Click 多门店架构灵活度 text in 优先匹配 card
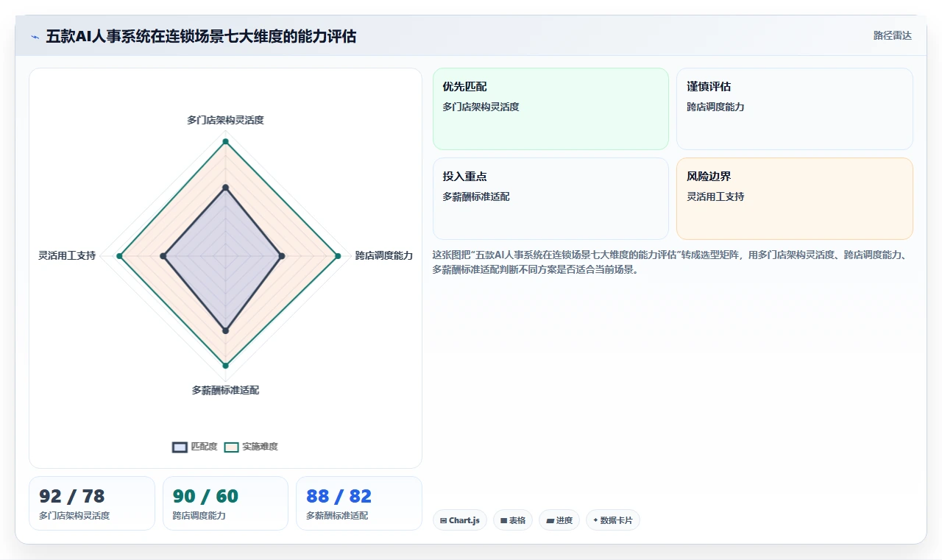 tap(481, 107)
